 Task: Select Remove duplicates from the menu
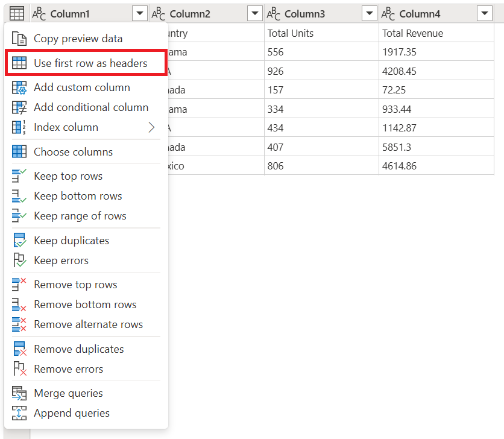tap(80, 349)
